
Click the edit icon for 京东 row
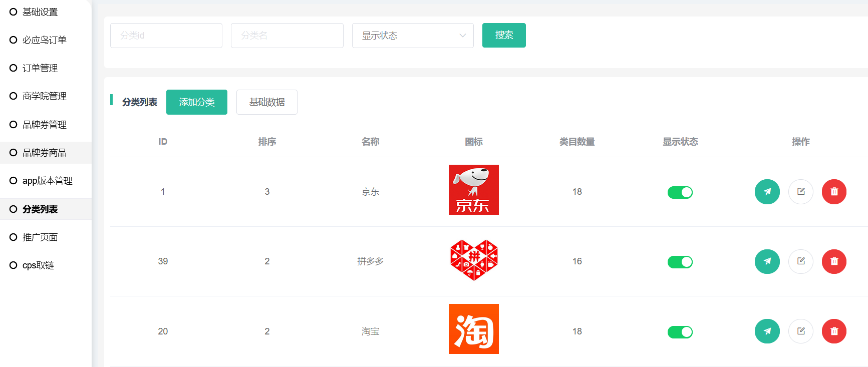point(801,192)
